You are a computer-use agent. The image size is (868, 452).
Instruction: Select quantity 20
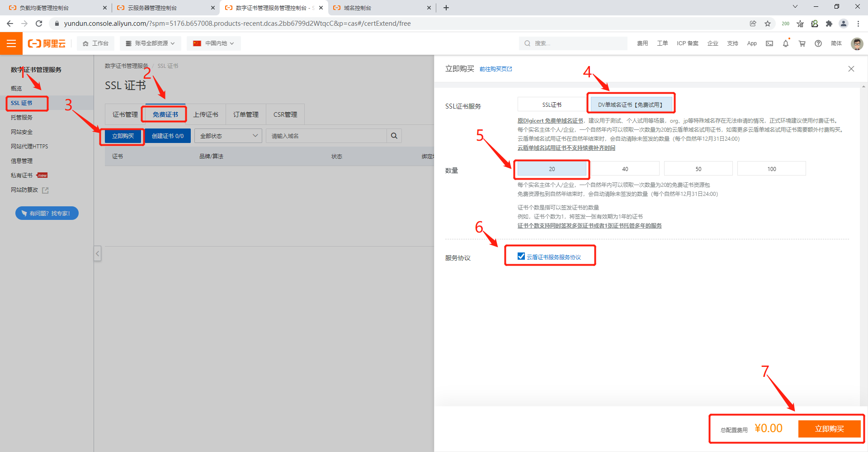pyautogui.click(x=552, y=169)
